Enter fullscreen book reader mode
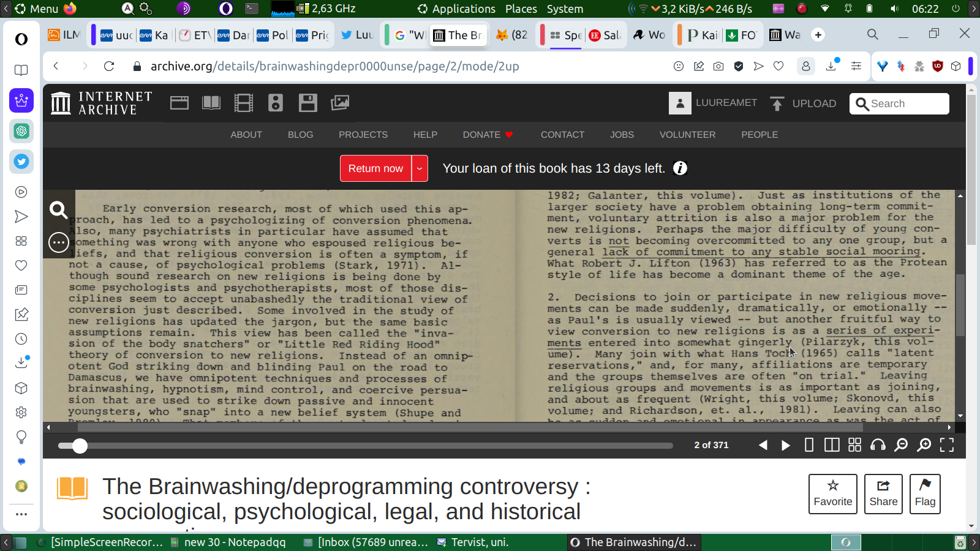 (947, 445)
